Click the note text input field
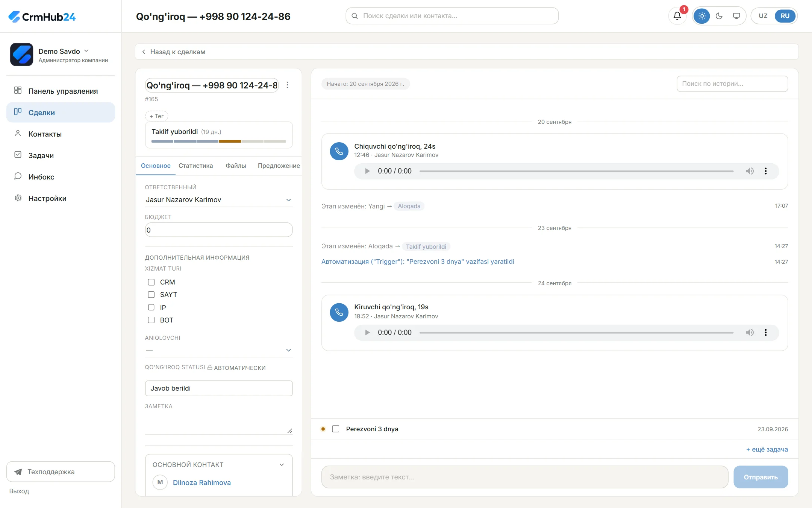The image size is (812, 508). [524, 477]
